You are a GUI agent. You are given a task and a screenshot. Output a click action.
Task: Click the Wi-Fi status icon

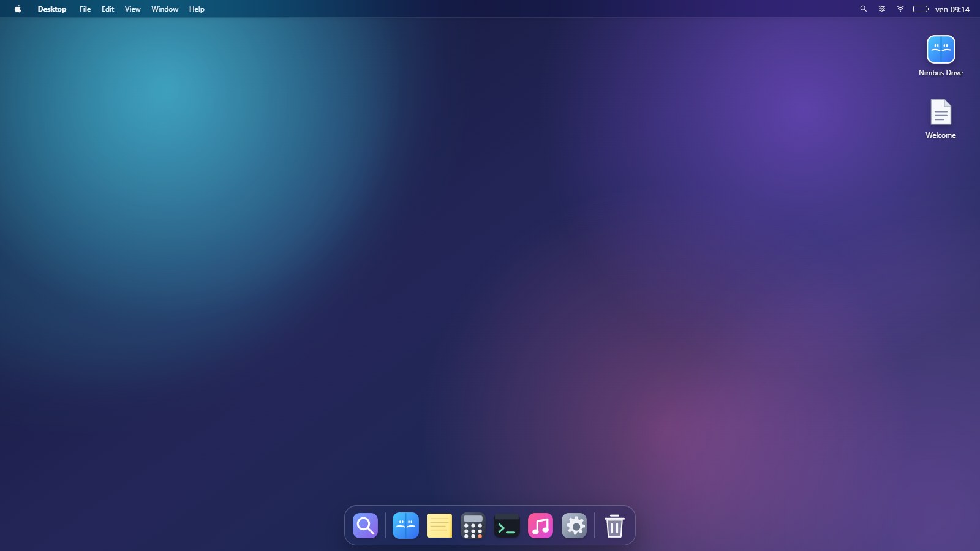pyautogui.click(x=900, y=9)
